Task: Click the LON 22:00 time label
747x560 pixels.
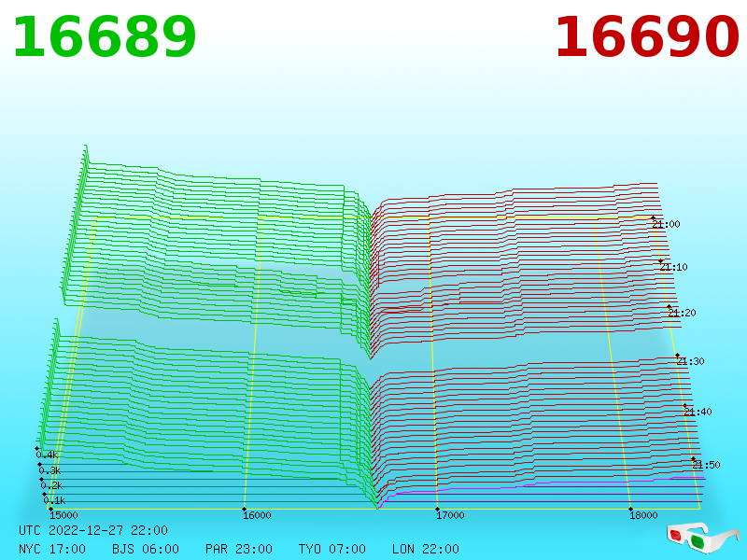Action: pos(426,549)
